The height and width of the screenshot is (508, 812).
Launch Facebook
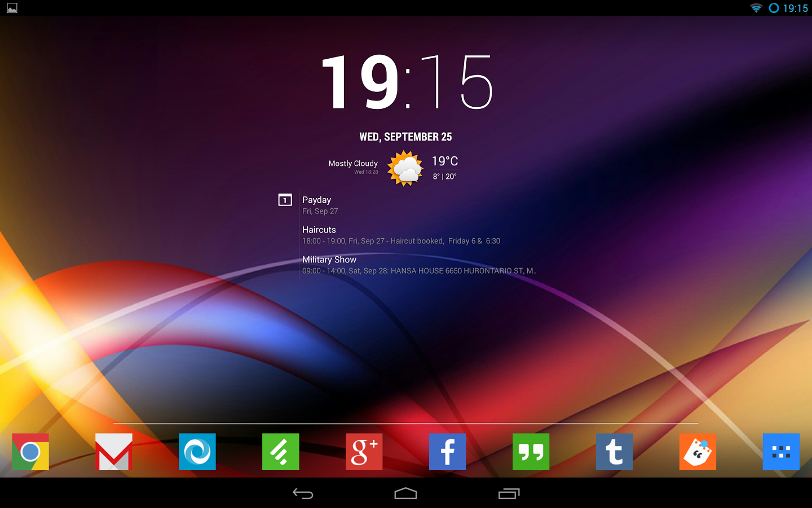coord(447,452)
